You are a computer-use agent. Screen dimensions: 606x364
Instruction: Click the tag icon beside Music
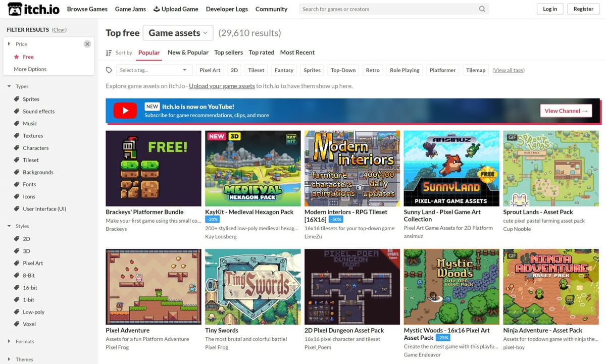click(17, 123)
